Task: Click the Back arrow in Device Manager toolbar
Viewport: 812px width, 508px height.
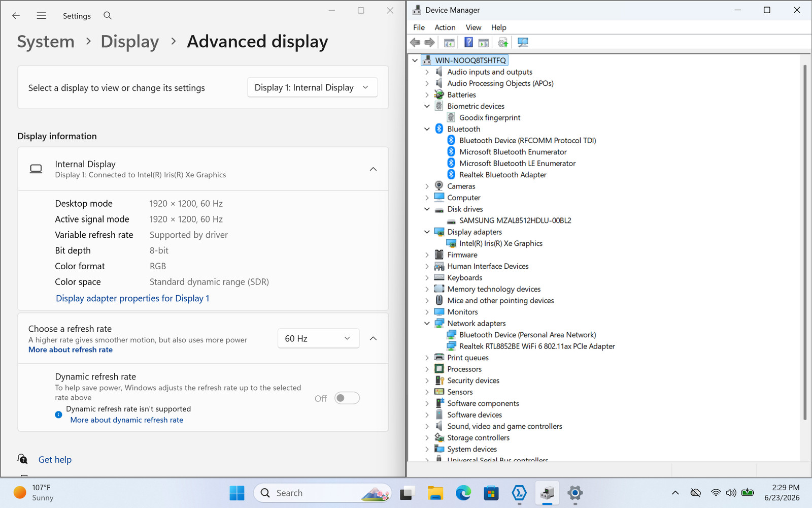Action: [415, 42]
